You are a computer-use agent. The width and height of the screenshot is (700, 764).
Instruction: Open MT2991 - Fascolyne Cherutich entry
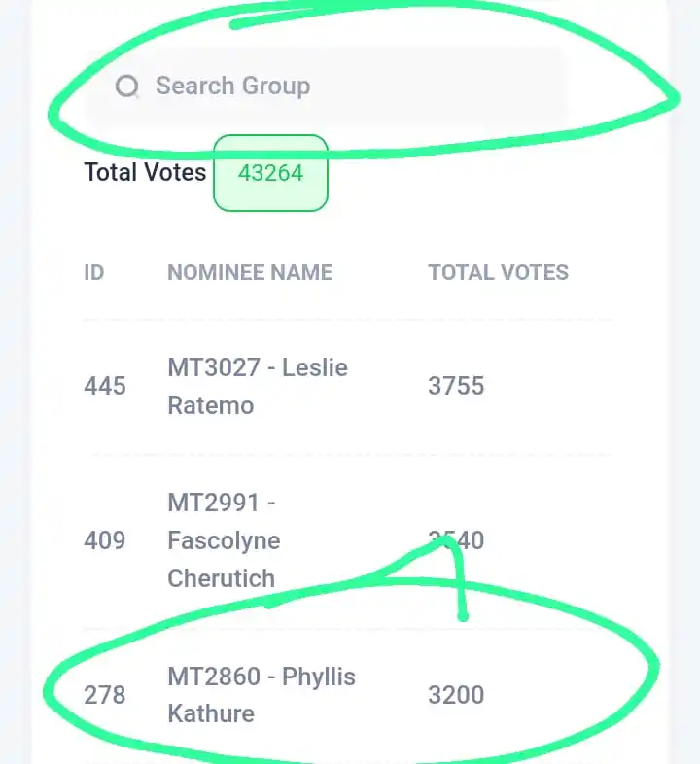(x=225, y=540)
